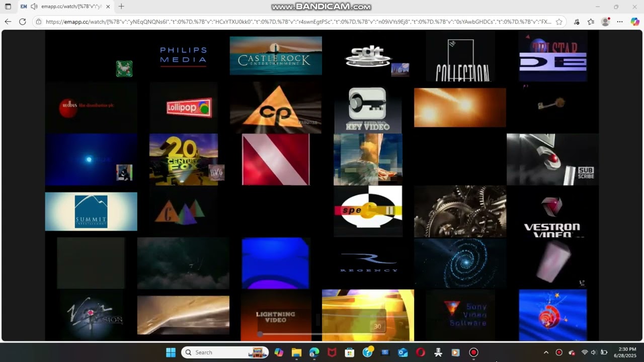Click the emapp.cc address bar URL

298,22
